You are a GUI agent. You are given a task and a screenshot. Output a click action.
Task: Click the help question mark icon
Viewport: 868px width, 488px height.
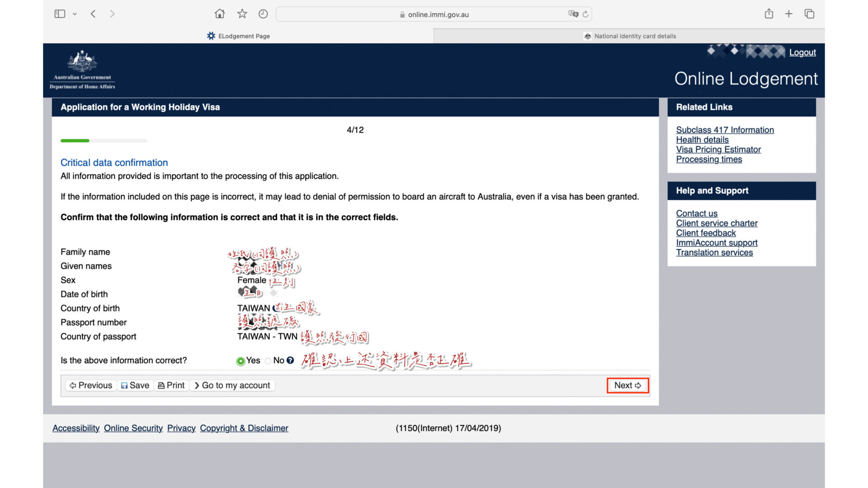290,360
